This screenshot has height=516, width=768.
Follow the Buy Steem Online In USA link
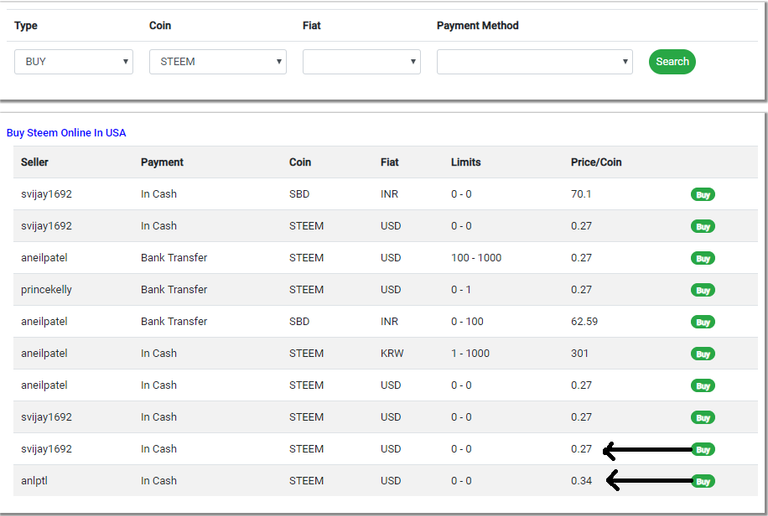coord(66,133)
